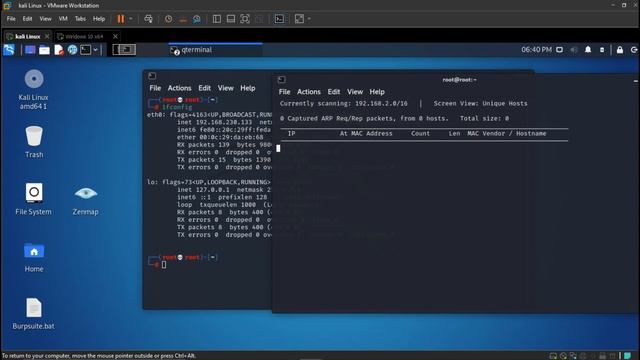
Task: Open the Tabs menu
Action: coord(80,19)
